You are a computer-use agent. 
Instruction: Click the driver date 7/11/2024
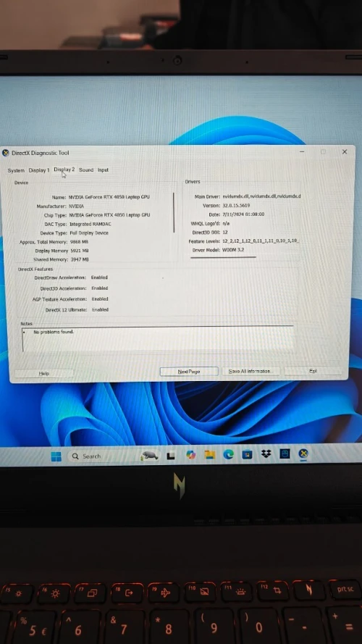coord(243,214)
